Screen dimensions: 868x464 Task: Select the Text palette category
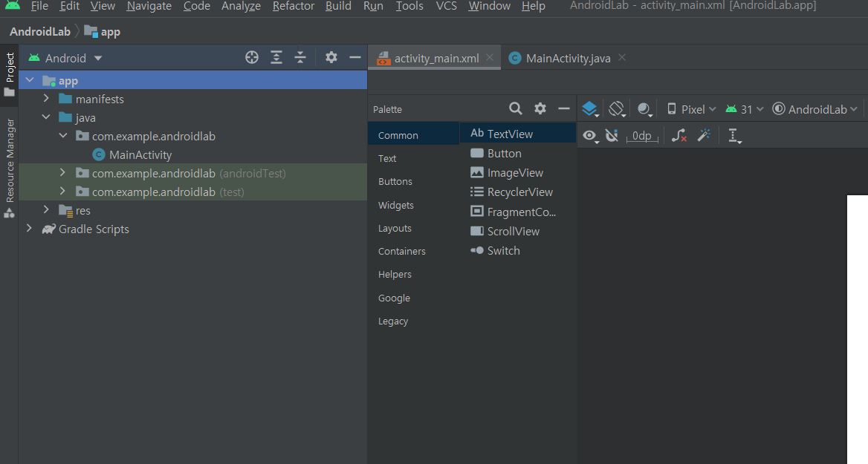413,158
